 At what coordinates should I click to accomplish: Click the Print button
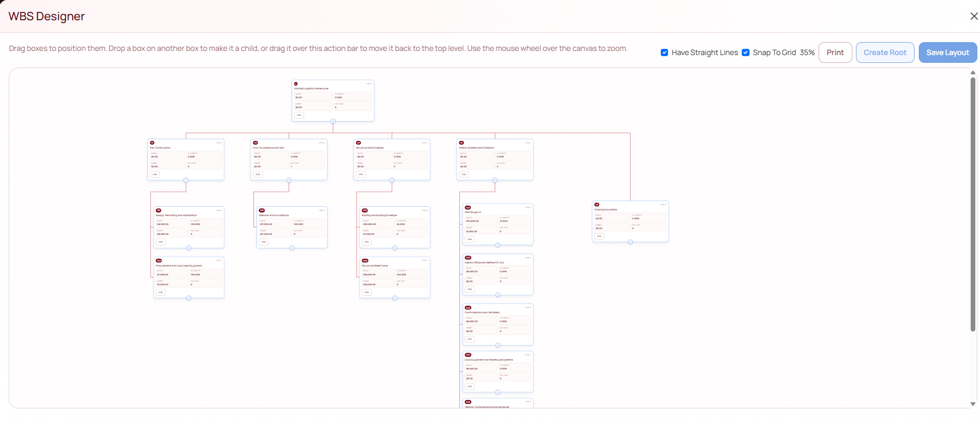(835, 52)
